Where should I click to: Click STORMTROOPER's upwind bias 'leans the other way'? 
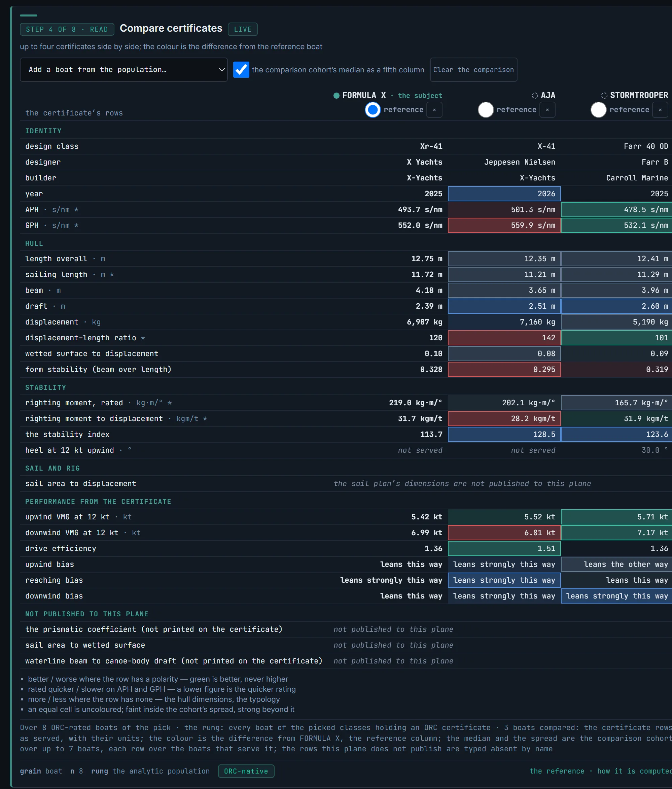coord(616,564)
